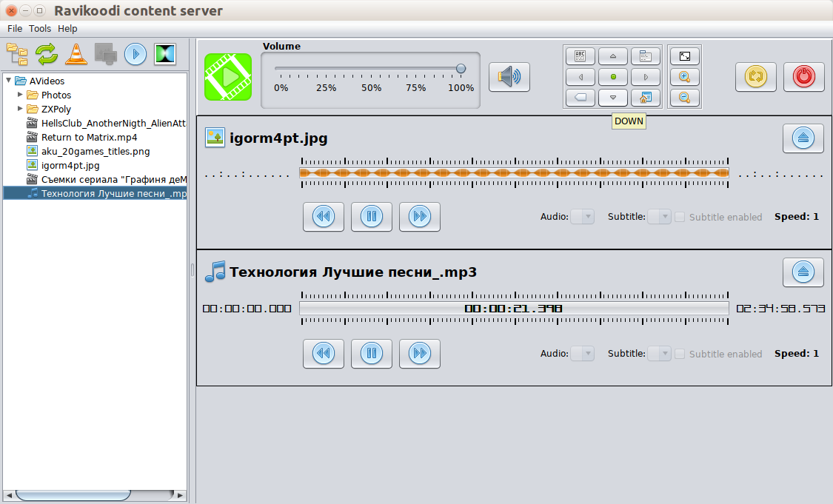The height and width of the screenshot is (504, 833).
Task: Click the green refresh arrows icon
Action: (47, 54)
